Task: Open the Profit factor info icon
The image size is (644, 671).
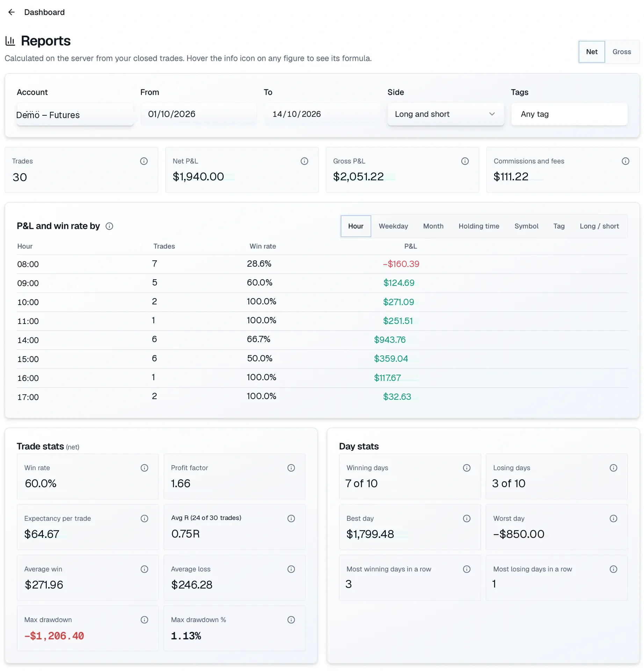Action: (x=291, y=468)
